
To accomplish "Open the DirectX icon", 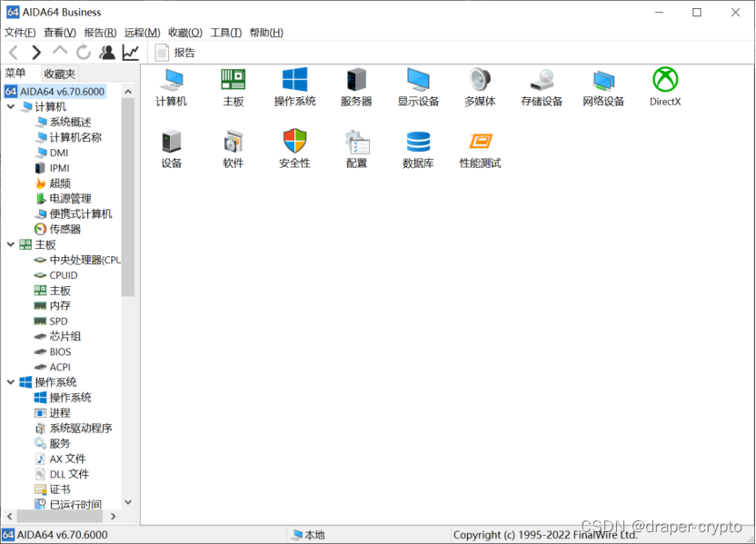I will [665, 88].
